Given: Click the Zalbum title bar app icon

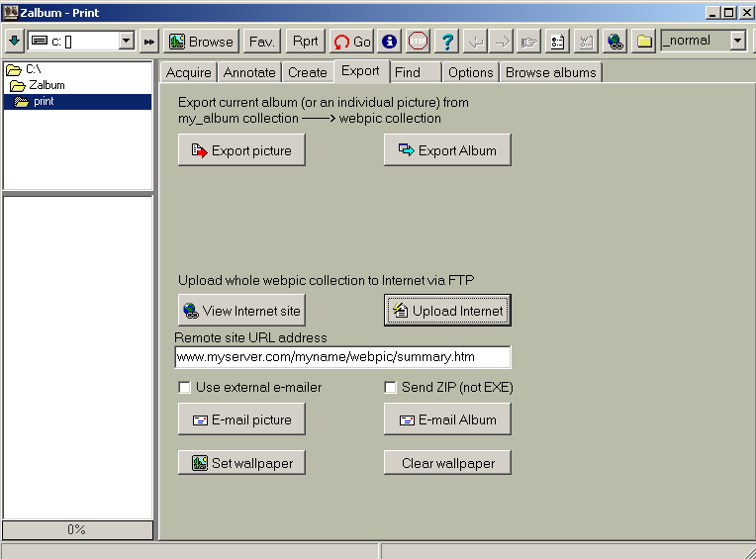Looking at the screenshot, I should pyautogui.click(x=11, y=13).
